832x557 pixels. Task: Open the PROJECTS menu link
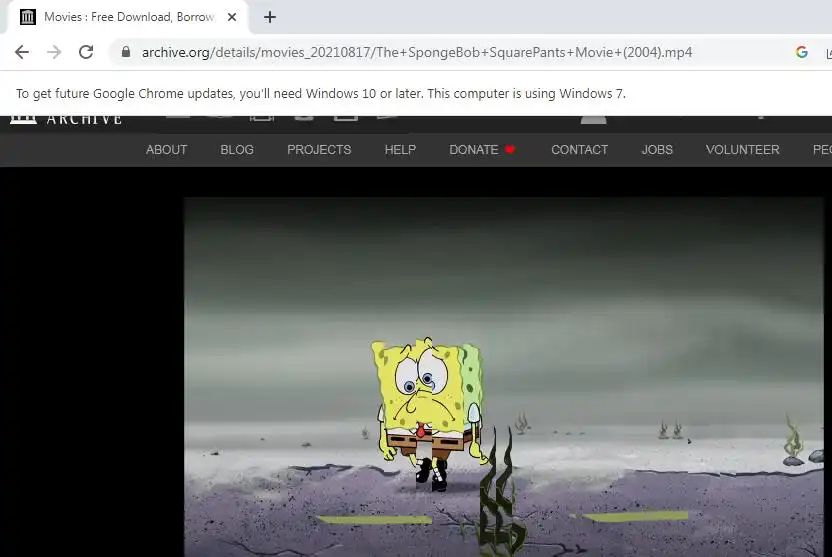[319, 150]
